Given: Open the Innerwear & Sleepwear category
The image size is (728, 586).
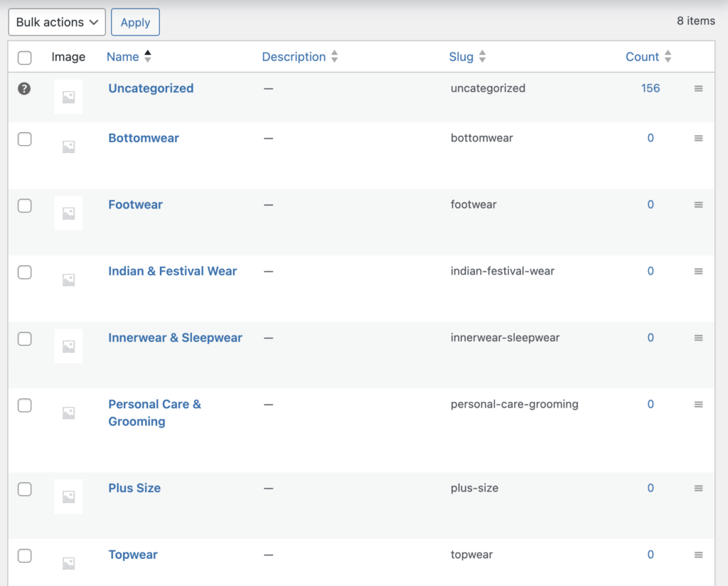Looking at the screenshot, I should pyautogui.click(x=175, y=338).
